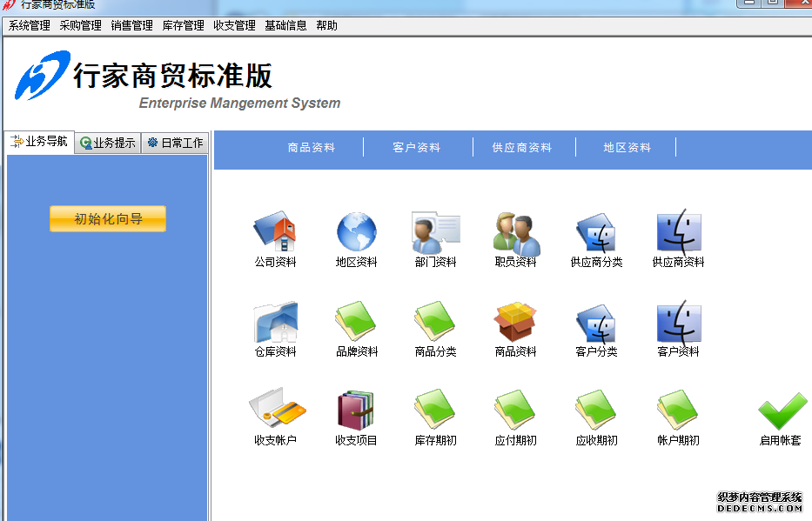Switch to the 业务提示 tab
This screenshot has width=812, height=521.
(108, 143)
